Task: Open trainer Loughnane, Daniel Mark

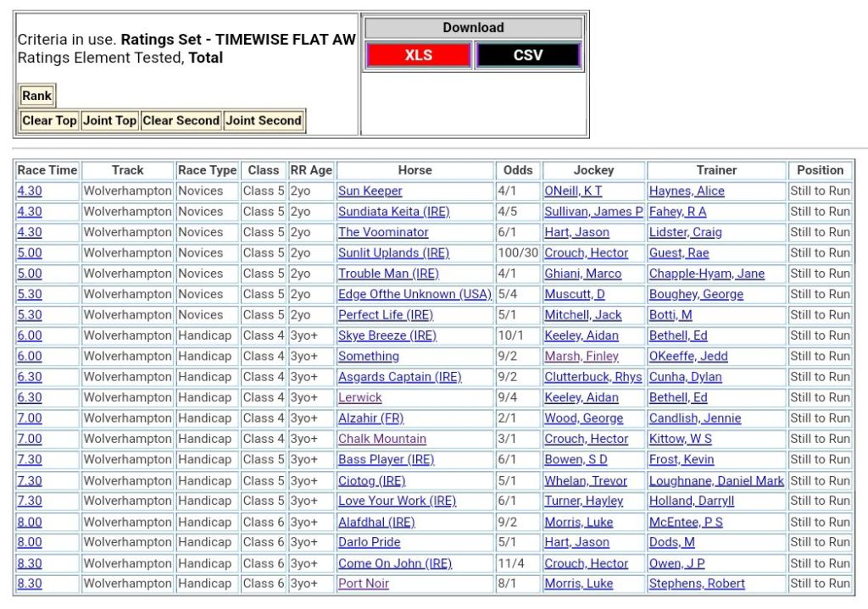Action: (716, 480)
